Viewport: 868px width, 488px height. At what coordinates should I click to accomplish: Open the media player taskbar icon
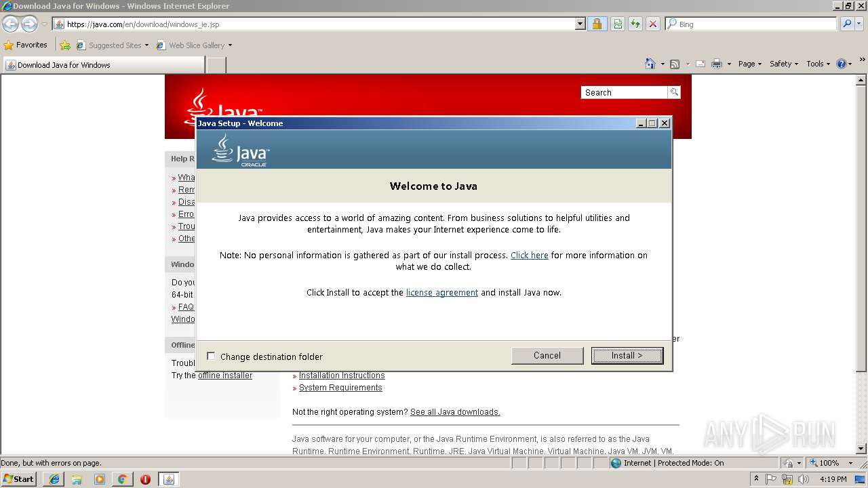pyautogui.click(x=100, y=479)
